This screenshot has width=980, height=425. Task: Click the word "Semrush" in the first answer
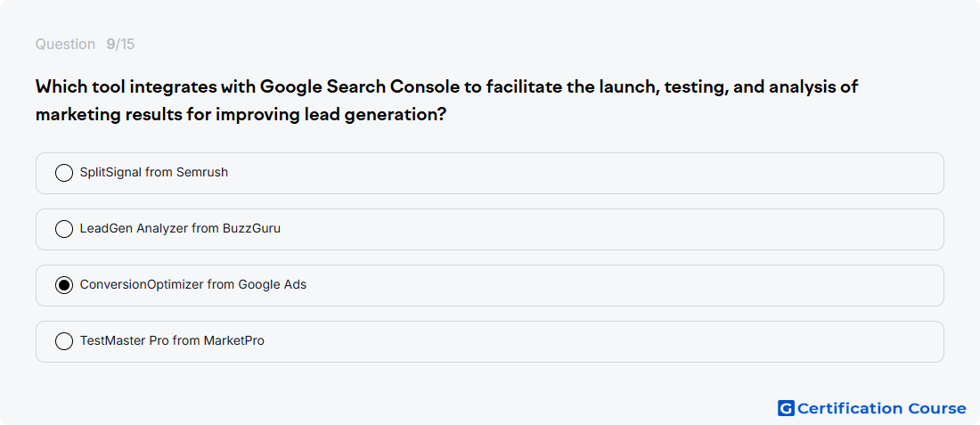(202, 173)
